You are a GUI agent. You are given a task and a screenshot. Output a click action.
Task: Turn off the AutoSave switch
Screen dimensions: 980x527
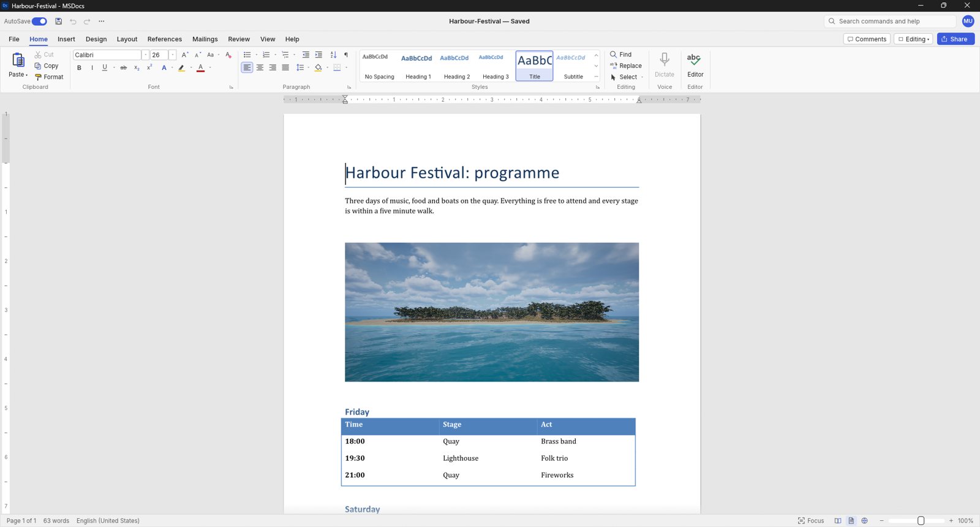[x=39, y=21]
